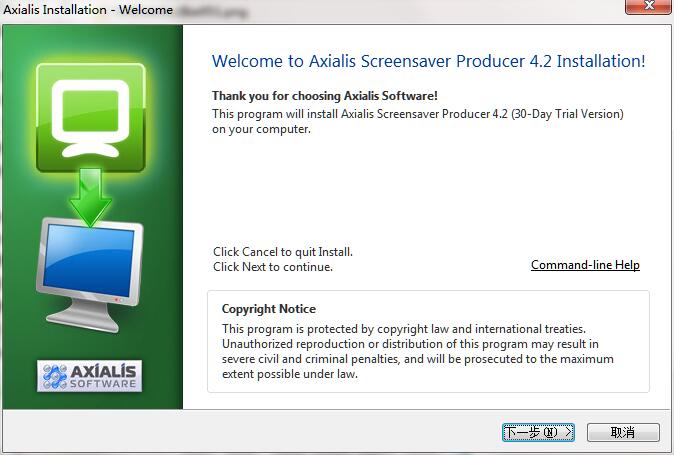Click the copyright law paragraph text
Viewport: 674px width, 455px height.
point(418,351)
